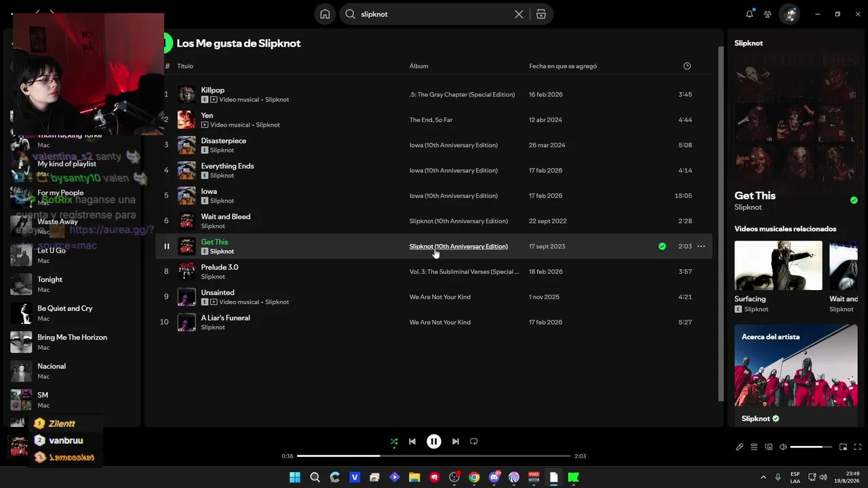Viewport: 868px width, 488px height.
Task: Open 'Vol. 3: The Subliminal Verses' album link
Action: (464, 272)
